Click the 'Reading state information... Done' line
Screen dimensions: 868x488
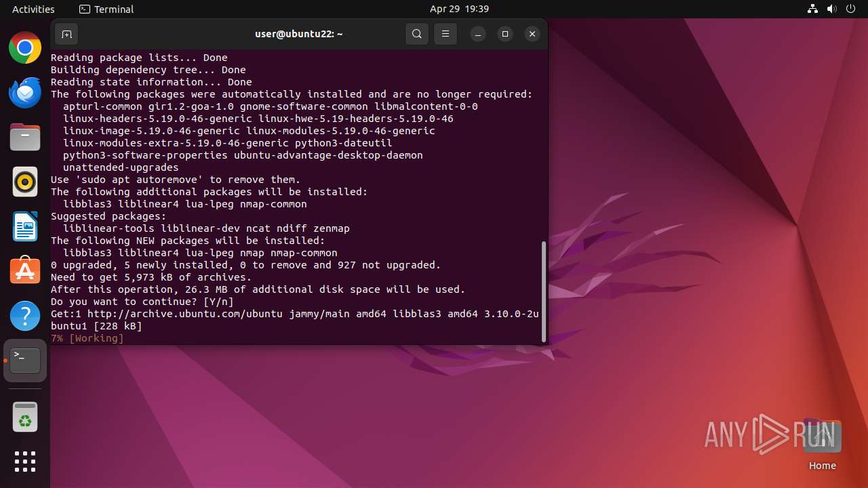tap(151, 82)
